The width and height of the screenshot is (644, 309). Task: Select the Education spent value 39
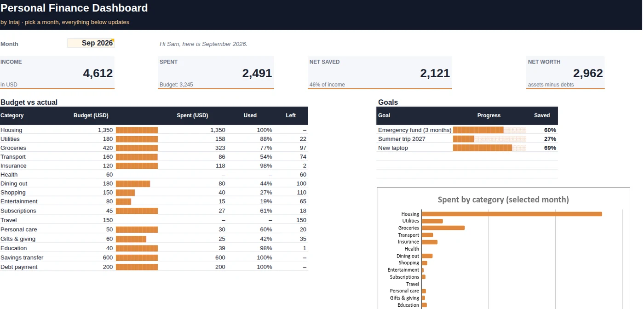pos(222,248)
